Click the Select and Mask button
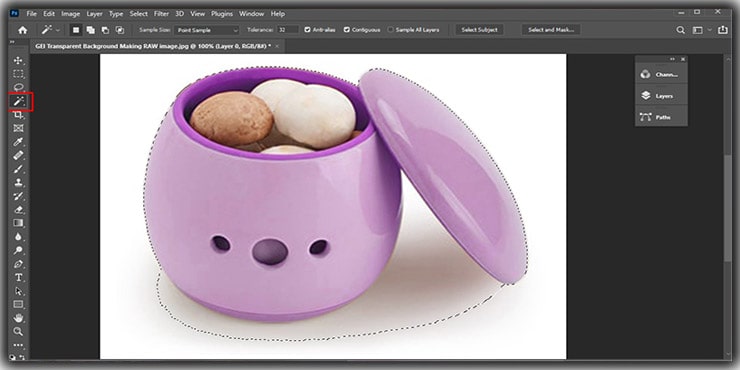This screenshot has width=740, height=370. (x=551, y=30)
